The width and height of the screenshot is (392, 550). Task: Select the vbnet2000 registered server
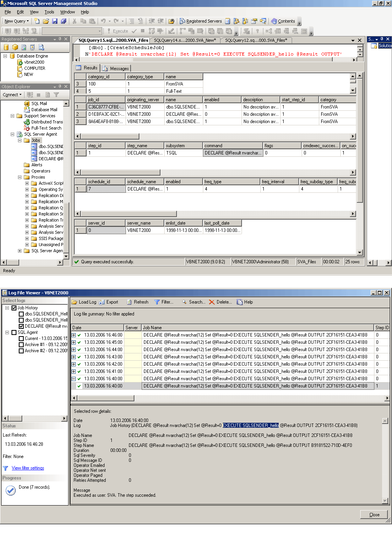coord(34,62)
